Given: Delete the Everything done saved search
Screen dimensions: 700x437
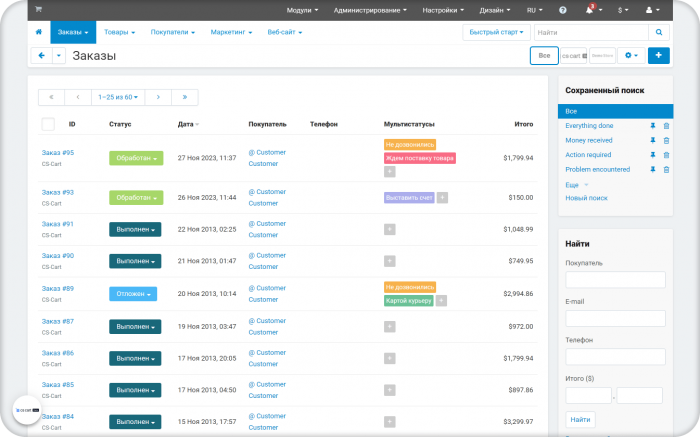Looking at the screenshot, I should coord(666,126).
